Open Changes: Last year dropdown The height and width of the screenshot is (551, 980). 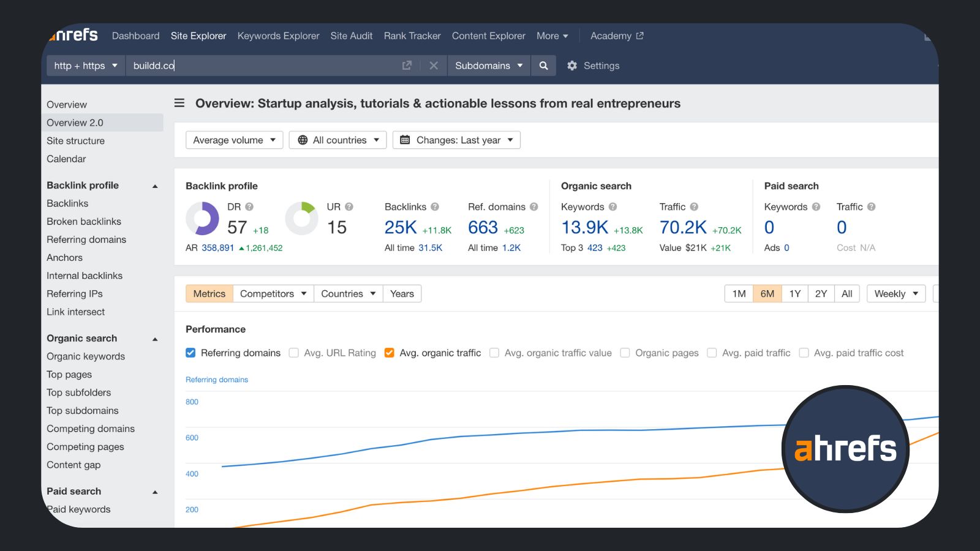pos(456,140)
